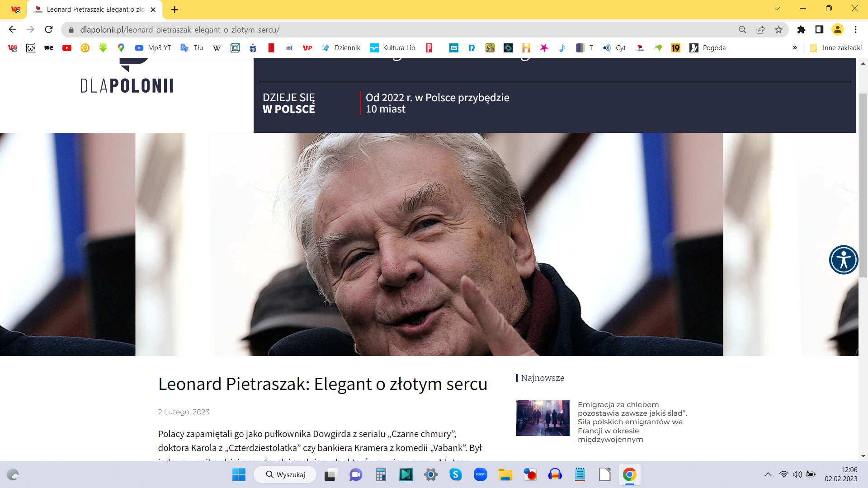Bookmark this page with the star icon
Screen dimensions: 868x488
[x=778, y=29]
